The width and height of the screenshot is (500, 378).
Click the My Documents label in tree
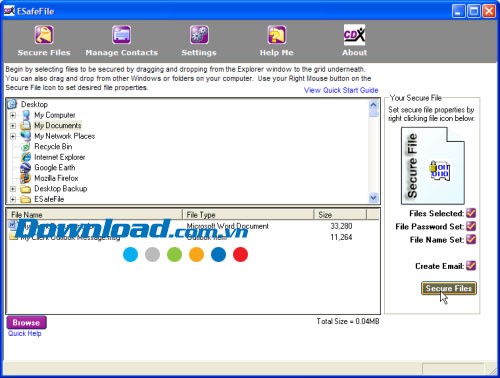(x=58, y=125)
